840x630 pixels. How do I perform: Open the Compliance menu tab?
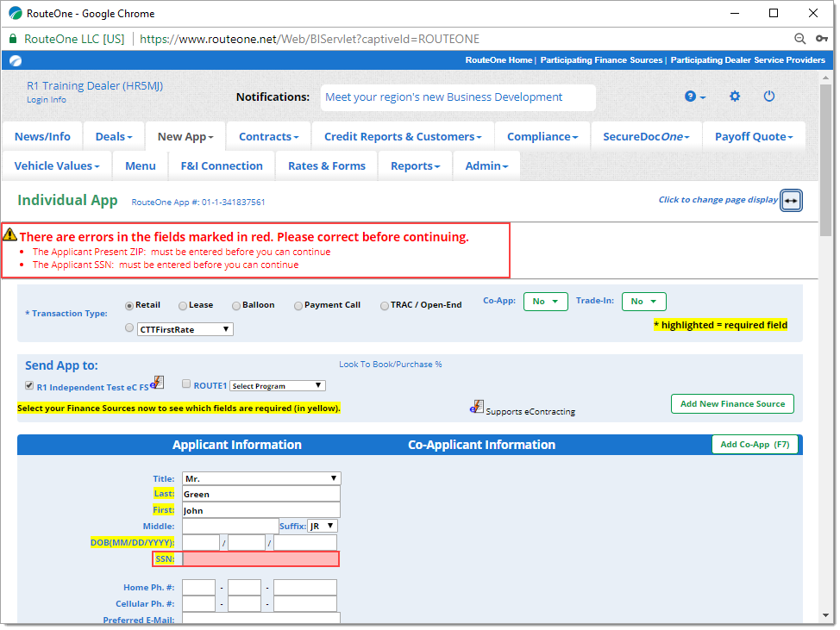tap(542, 136)
